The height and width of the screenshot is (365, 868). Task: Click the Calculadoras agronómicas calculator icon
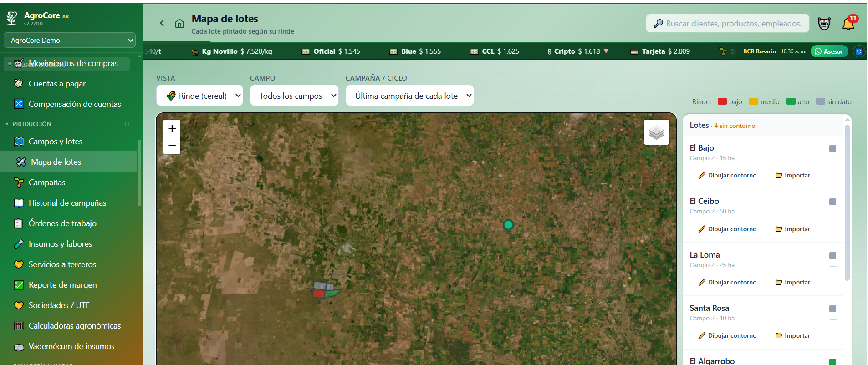pos(19,326)
